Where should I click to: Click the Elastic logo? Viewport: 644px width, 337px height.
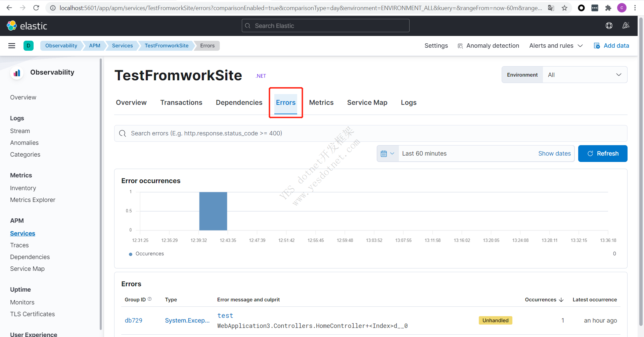click(x=27, y=26)
